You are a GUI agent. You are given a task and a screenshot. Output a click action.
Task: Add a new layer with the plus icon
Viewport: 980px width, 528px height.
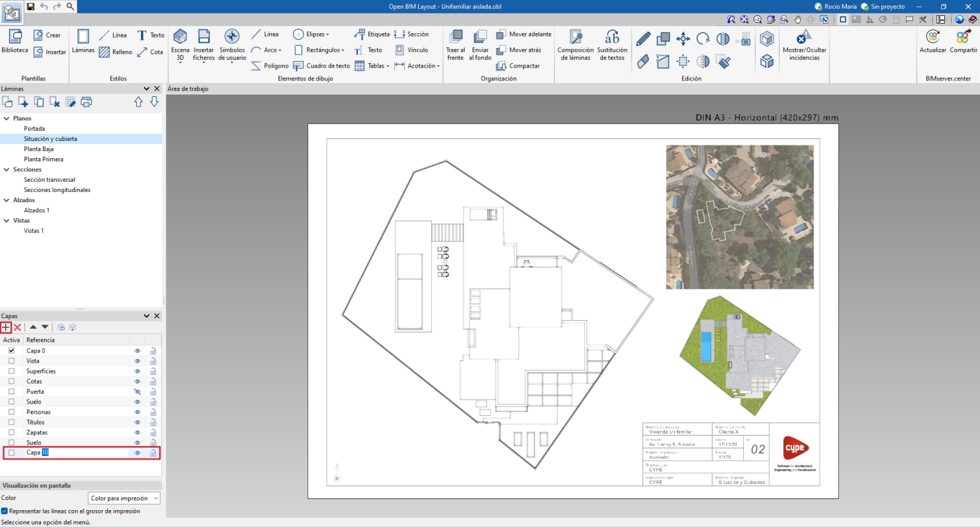coord(5,327)
